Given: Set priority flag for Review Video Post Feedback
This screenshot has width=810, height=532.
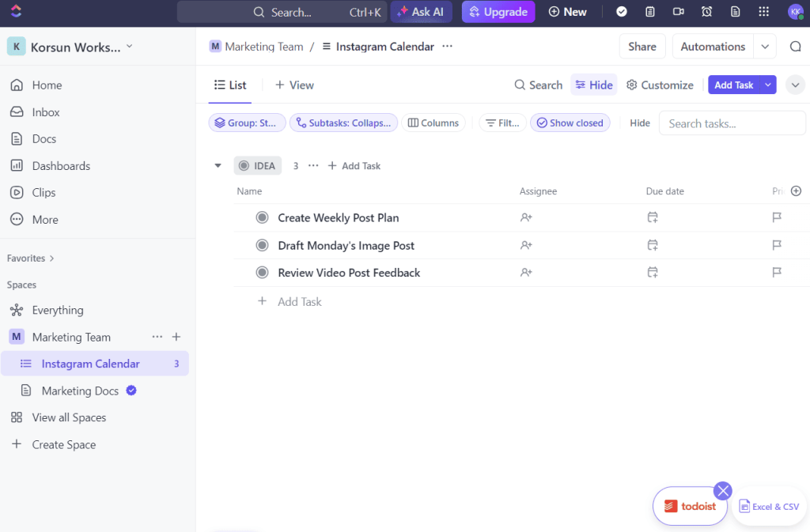Looking at the screenshot, I should tap(777, 273).
